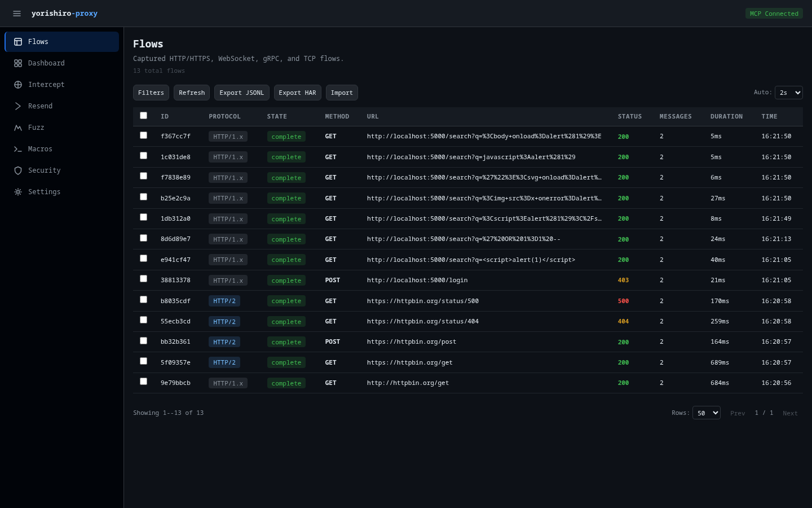Check the box for flow f367cc7f
This screenshot has height=508, width=812.
point(143,135)
